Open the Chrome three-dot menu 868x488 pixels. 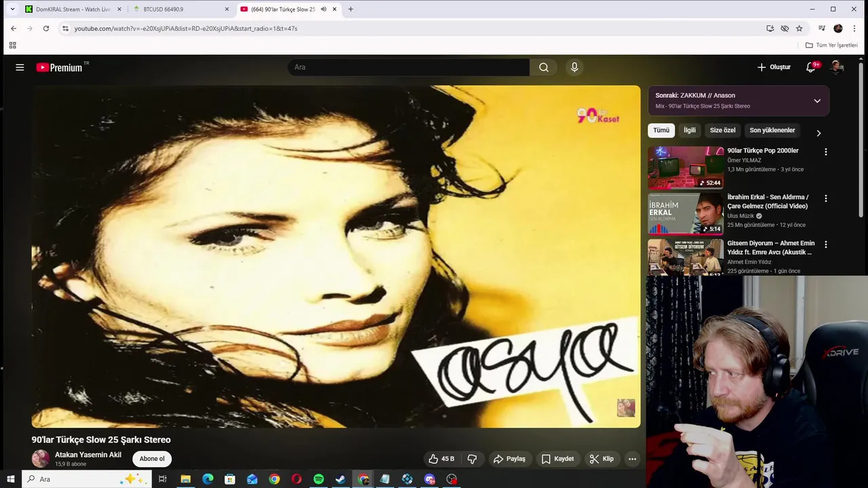(x=854, y=28)
